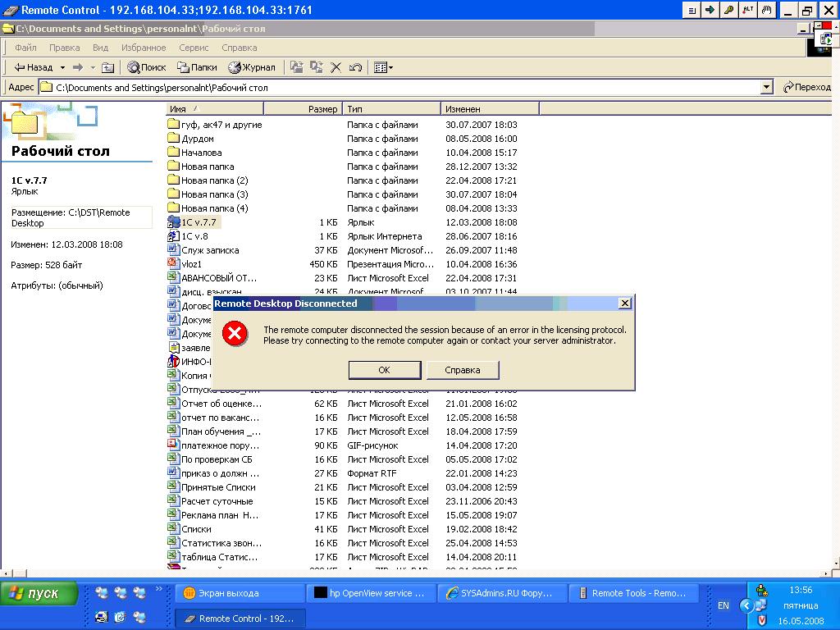Open the Сервис menu

tap(194, 48)
